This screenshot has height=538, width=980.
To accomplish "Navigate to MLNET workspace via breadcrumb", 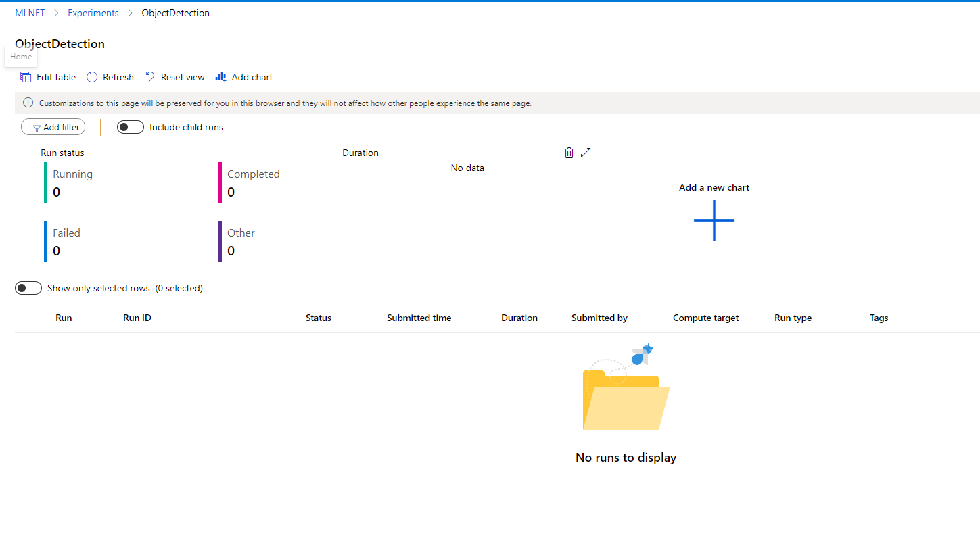I will point(29,12).
